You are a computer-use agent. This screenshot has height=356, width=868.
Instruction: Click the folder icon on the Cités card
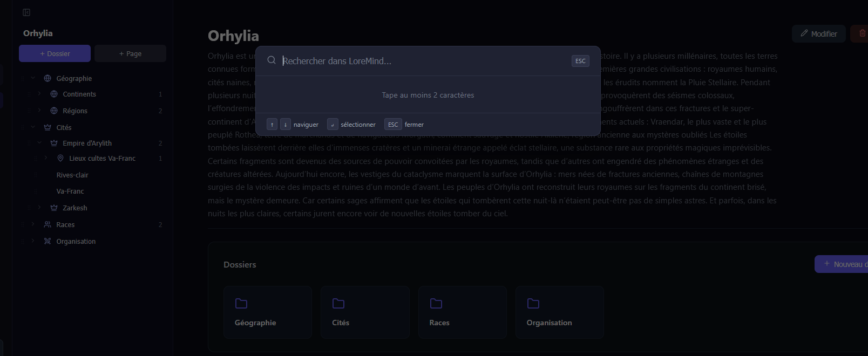click(338, 304)
